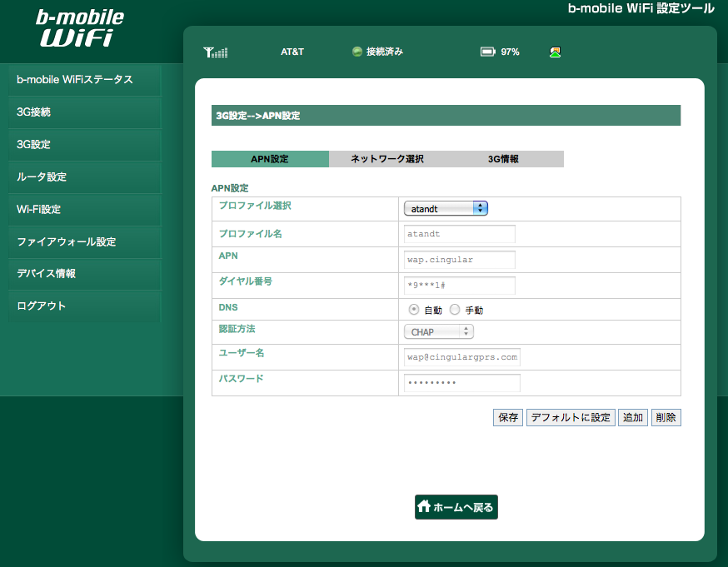
Task: Click the b-mobile WiFi 設定ツール title
Action: coord(641,8)
